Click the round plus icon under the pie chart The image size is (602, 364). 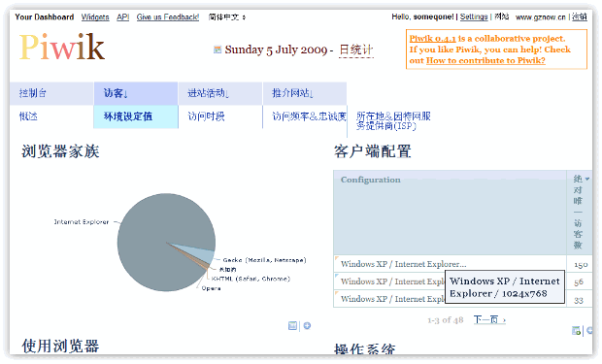click(x=307, y=326)
